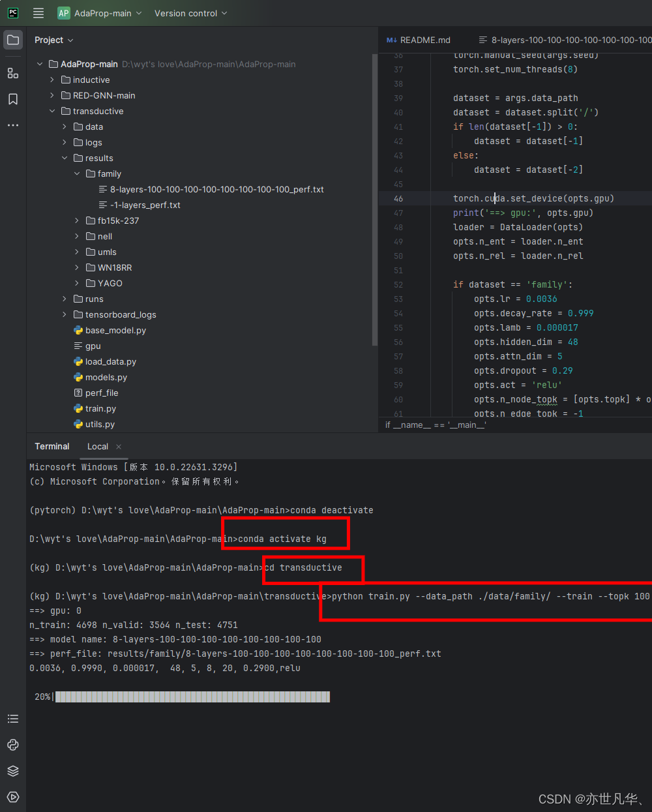Click the AP project badge icon

point(64,13)
